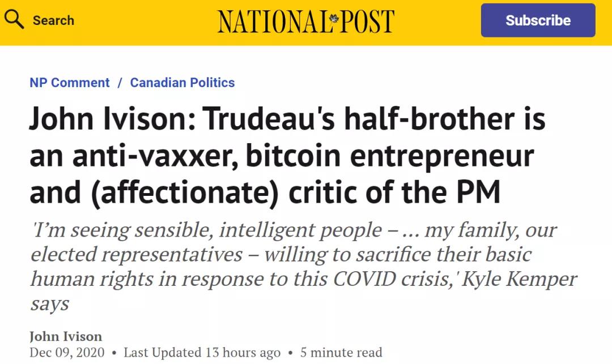The image size is (612, 364).
Task: Click "says" ending the italic subheadline
Action: click(50, 303)
